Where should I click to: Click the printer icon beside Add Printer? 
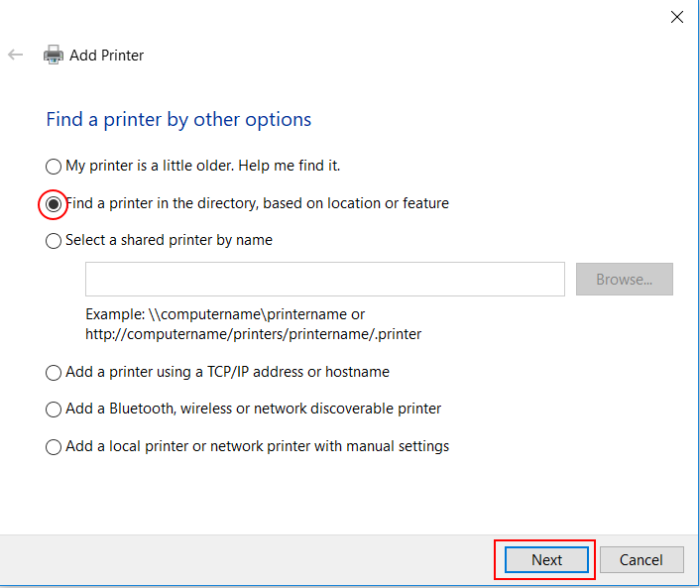54,56
